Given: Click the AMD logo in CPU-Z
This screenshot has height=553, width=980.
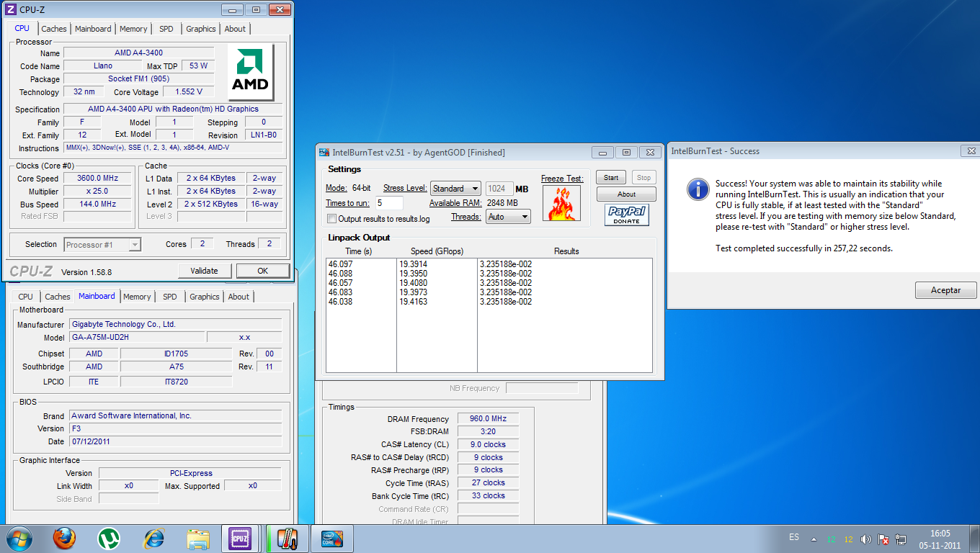Looking at the screenshot, I should [250, 73].
